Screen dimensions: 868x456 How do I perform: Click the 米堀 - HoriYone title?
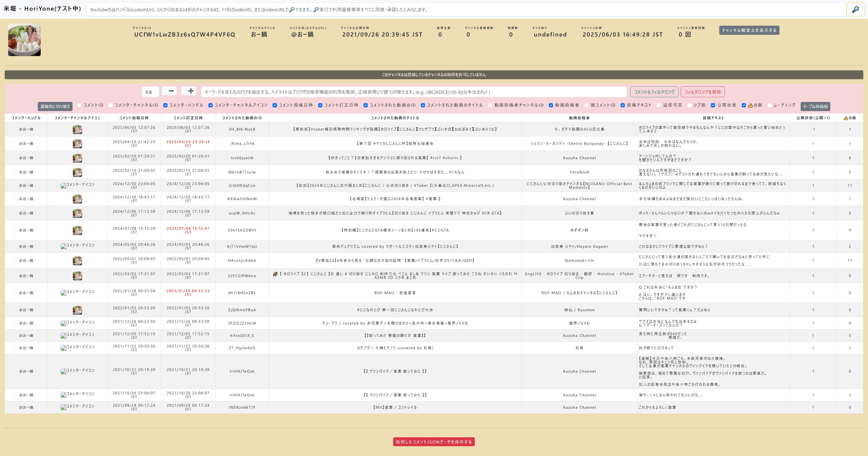42,8
